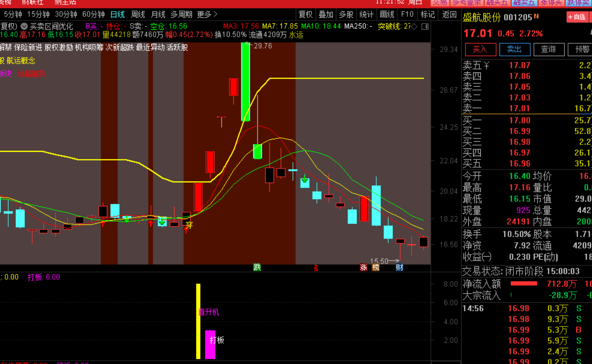Screen dimensions: 592x364
Task: Click the magenta 打板 bar in the sub-chart
Action: pyautogui.click(x=210, y=344)
